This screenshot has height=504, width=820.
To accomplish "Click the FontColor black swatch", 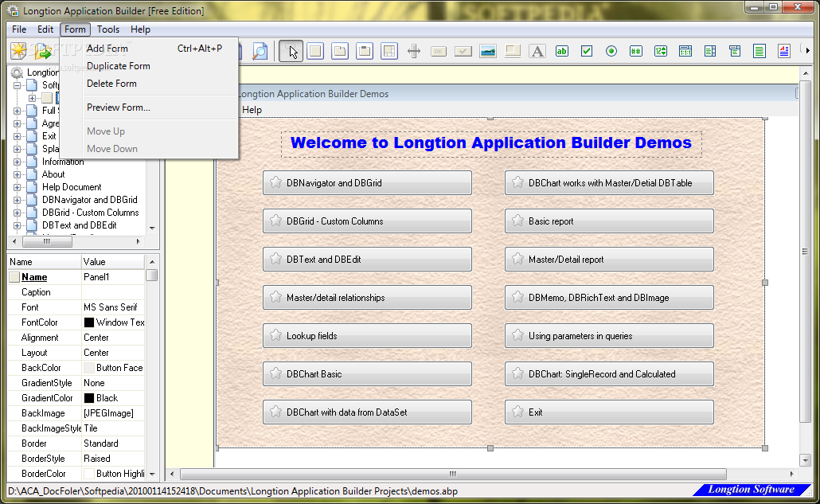I will click(89, 322).
